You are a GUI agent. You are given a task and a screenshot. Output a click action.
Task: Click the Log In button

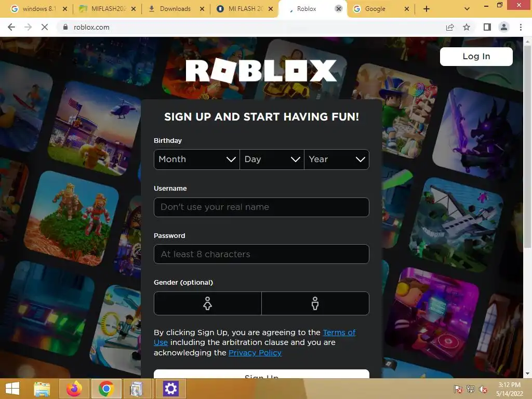[x=476, y=56]
